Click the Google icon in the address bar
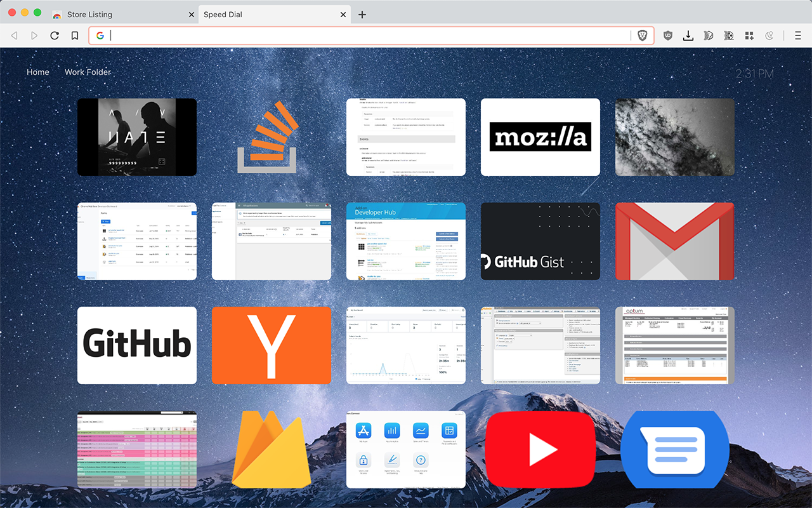The height and width of the screenshot is (508, 812). point(100,36)
